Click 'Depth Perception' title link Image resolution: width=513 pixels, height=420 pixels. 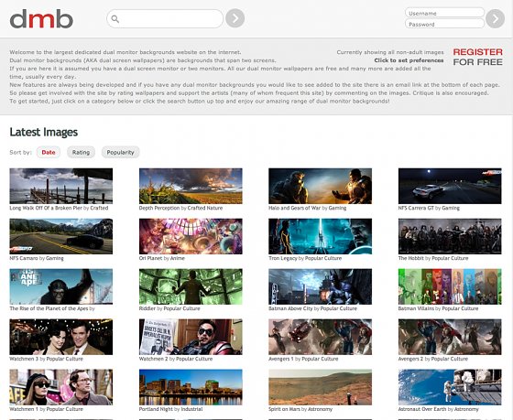point(159,208)
